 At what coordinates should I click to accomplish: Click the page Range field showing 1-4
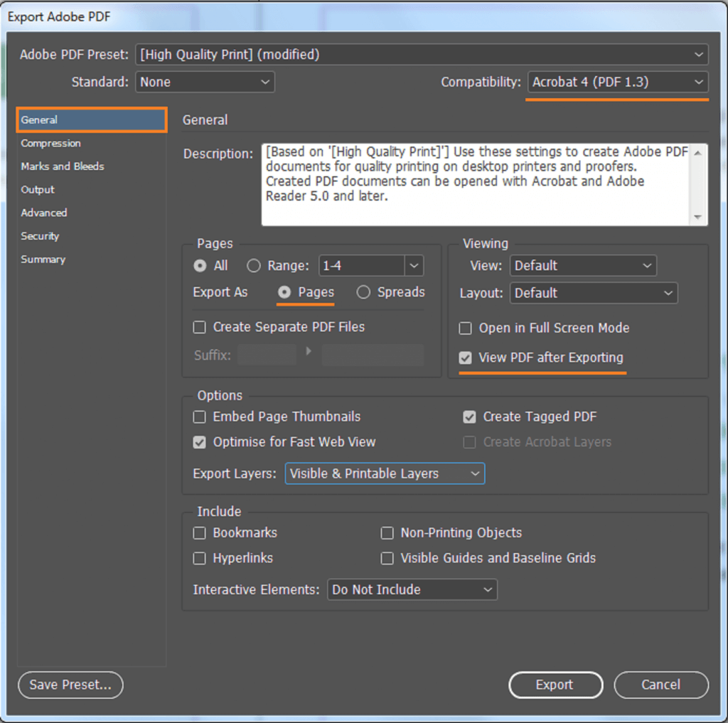click(362, 266)
